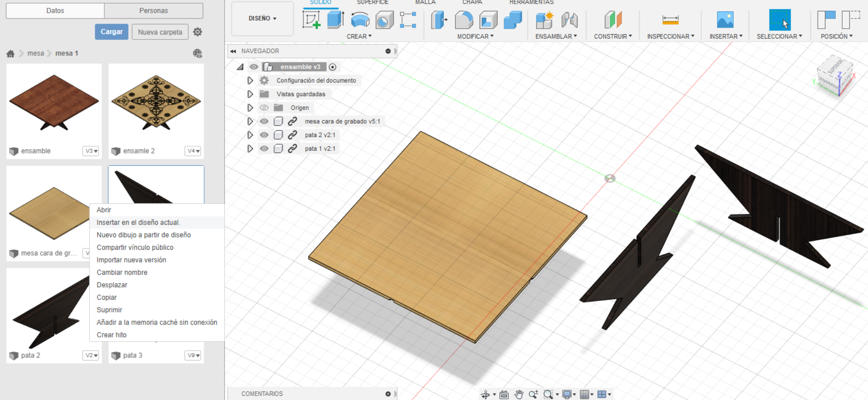Viewport: 868px width, 400px height.
Task: Collapse the ensamble v3 root node
Action: point(240,67)
